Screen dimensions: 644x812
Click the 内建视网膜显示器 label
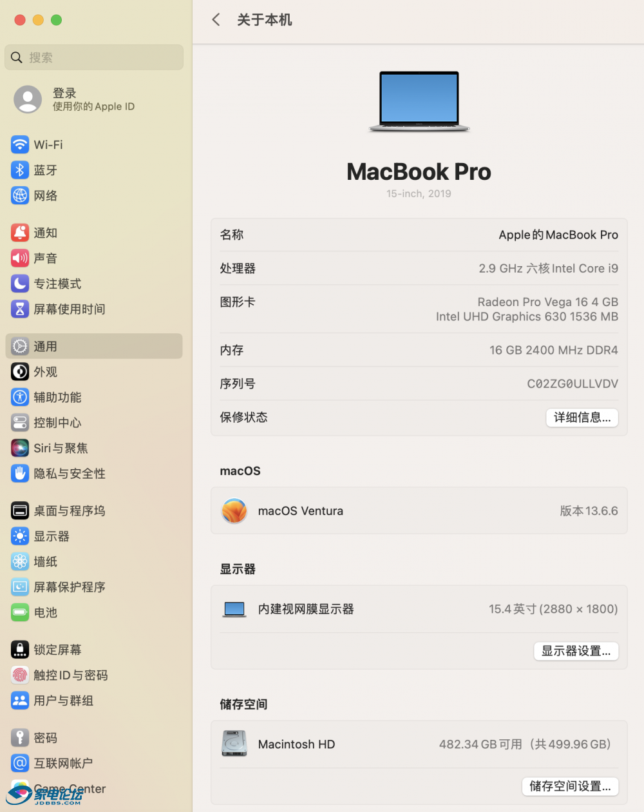click(306, 609)
